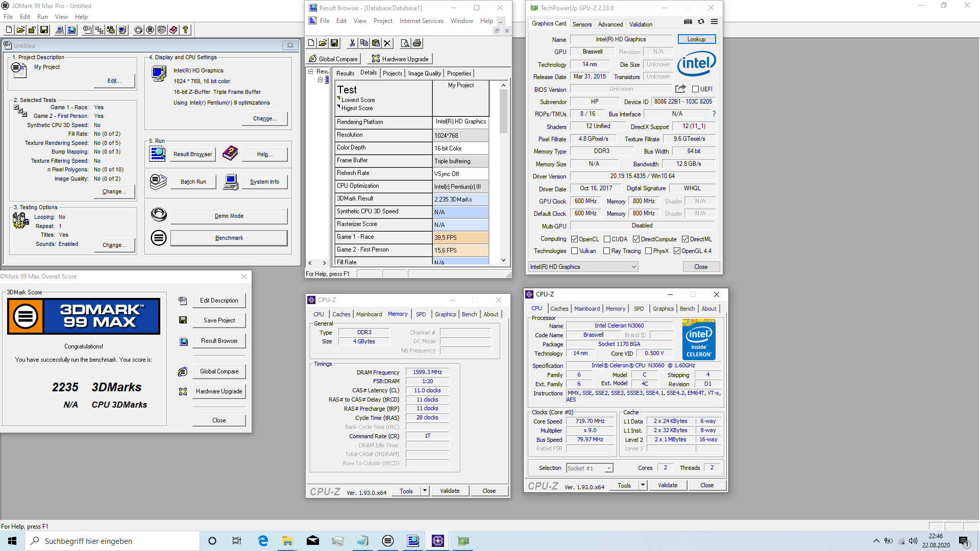Open Tools dropdown arrow in CPU-Z CPU window
This screenshot has width=980, height=551.
(x=643, y=485)
